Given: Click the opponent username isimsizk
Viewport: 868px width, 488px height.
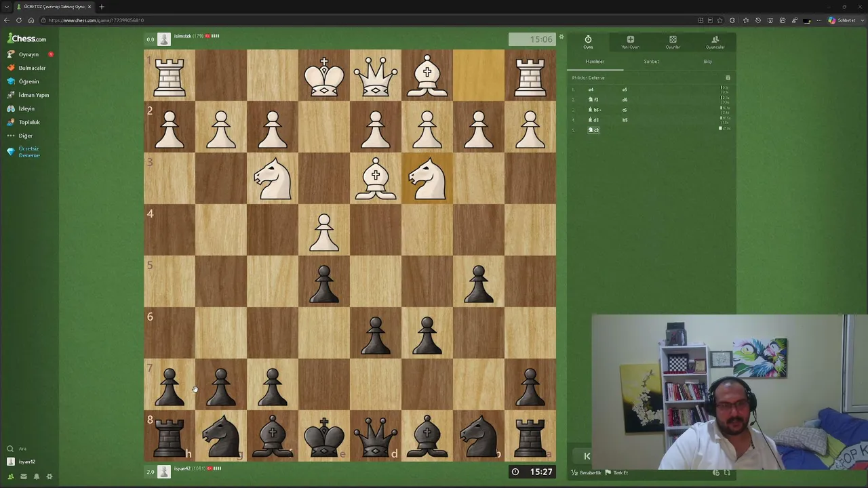Looking at the screenshot, I should [182, 36].
